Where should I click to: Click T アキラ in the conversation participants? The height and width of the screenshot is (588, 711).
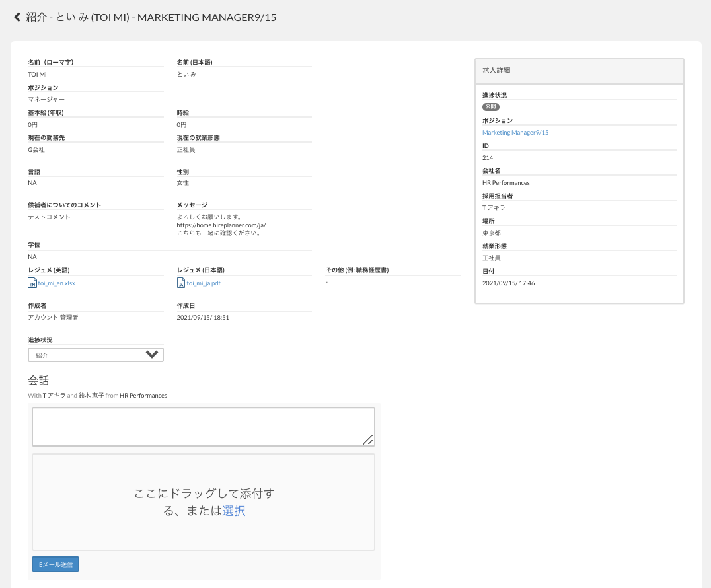point(54,396)
